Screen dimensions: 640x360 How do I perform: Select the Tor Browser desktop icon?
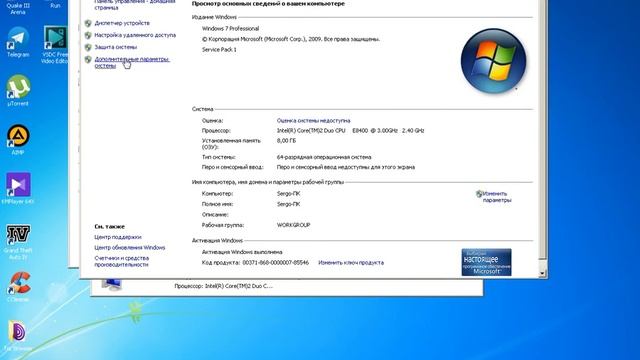point(18,336)
